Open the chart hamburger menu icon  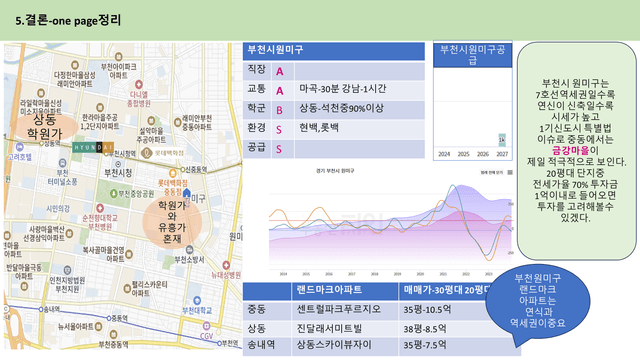510,173
